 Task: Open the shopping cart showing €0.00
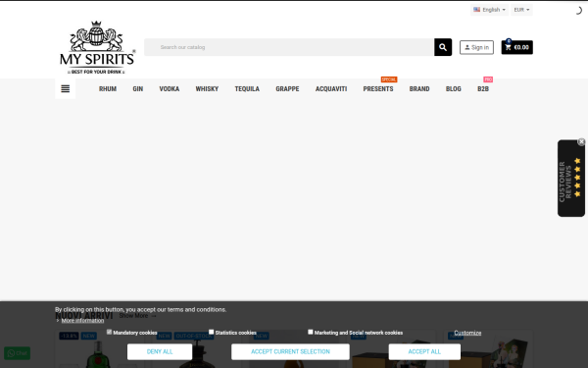point(516,47)
